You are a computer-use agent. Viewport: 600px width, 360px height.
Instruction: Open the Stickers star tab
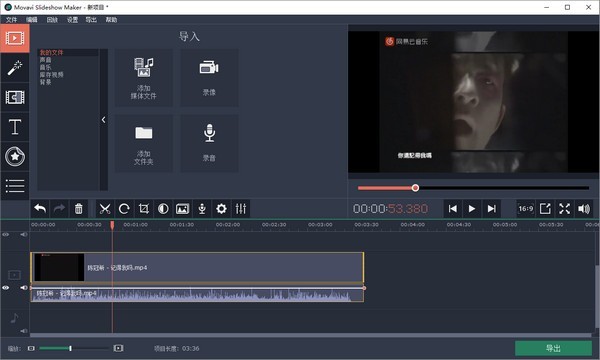(x=15, y=156)
